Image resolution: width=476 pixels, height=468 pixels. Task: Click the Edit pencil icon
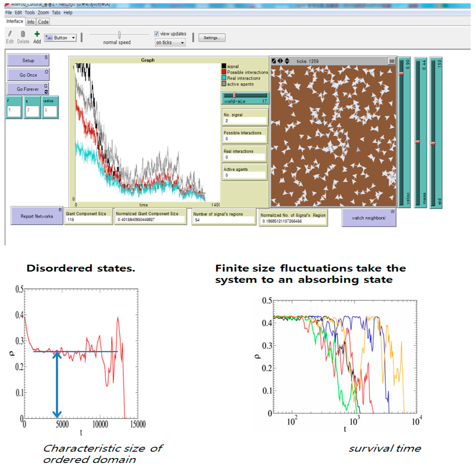[10, 34]
